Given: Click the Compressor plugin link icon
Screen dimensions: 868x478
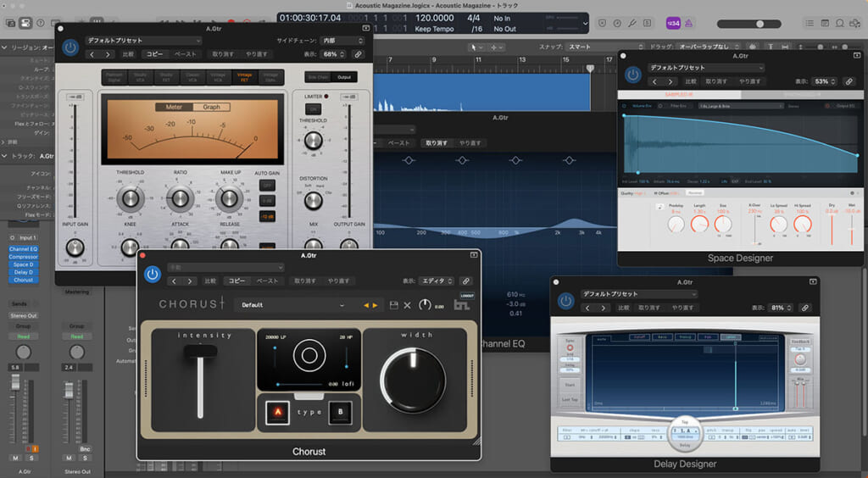Looking at the screenshot, I should click(358, 54).
